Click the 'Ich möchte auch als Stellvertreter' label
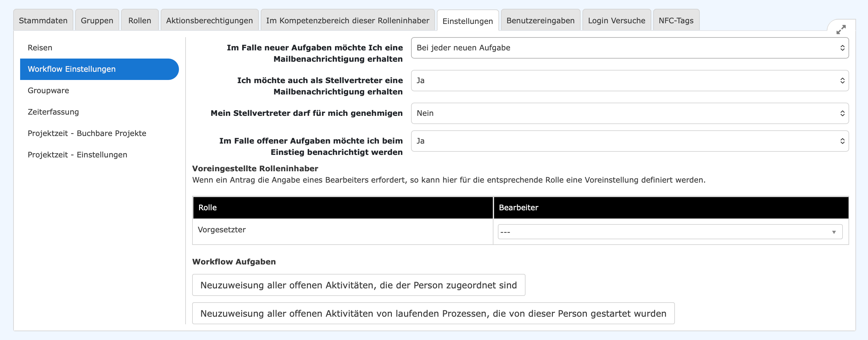The height and width of the screenshot is (340, 868). point(320,86)
